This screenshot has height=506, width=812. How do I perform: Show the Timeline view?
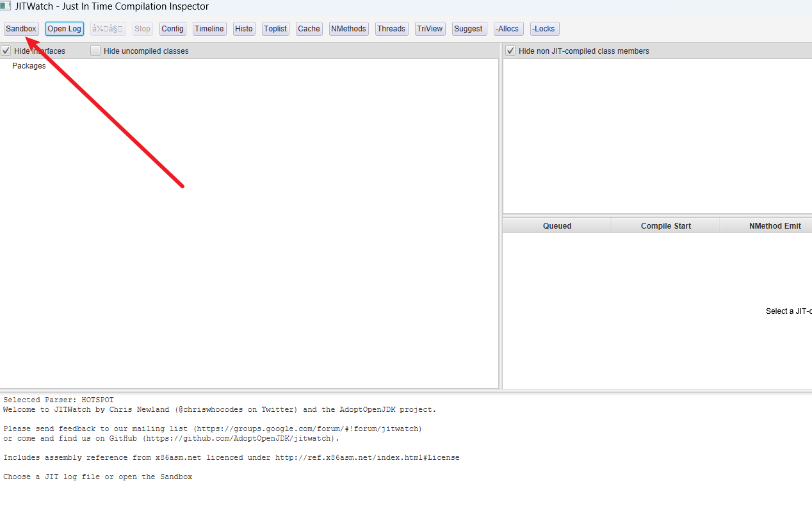pos(209,29)
